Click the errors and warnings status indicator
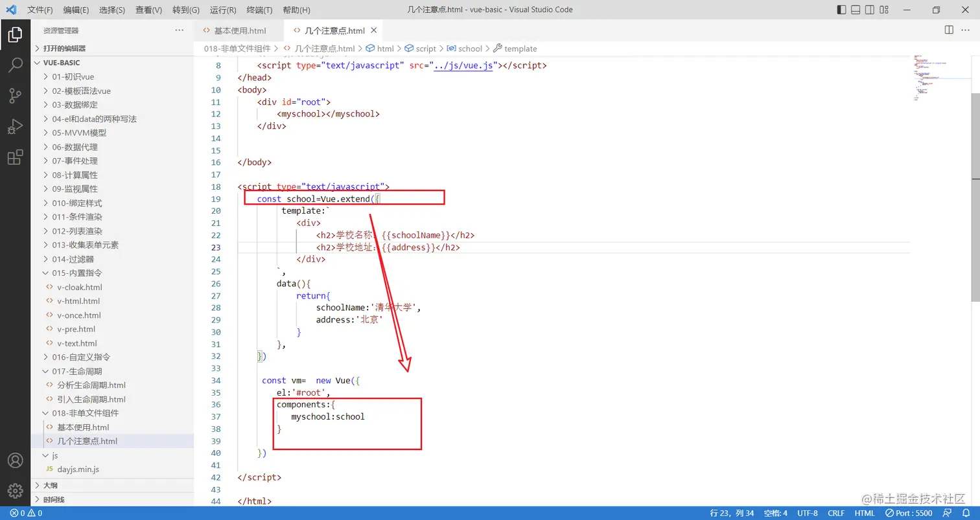Screen dimensions: 980x520 (x=26, y=514)
